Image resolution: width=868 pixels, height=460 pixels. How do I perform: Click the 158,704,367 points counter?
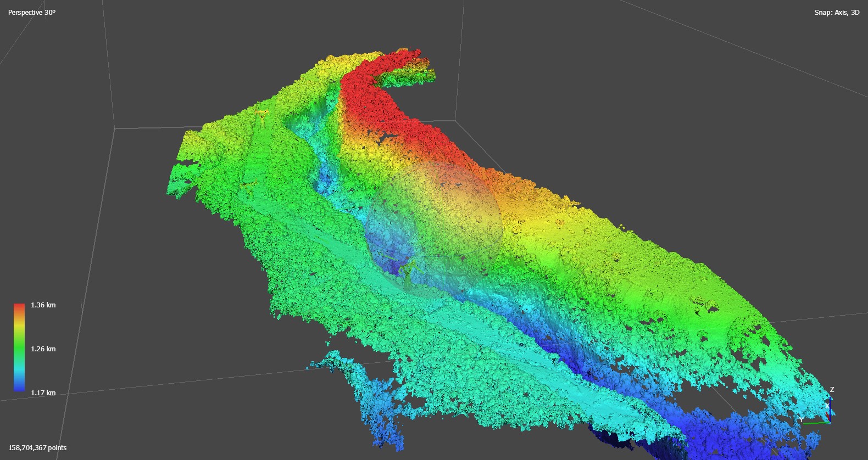[x=37, y=448]
